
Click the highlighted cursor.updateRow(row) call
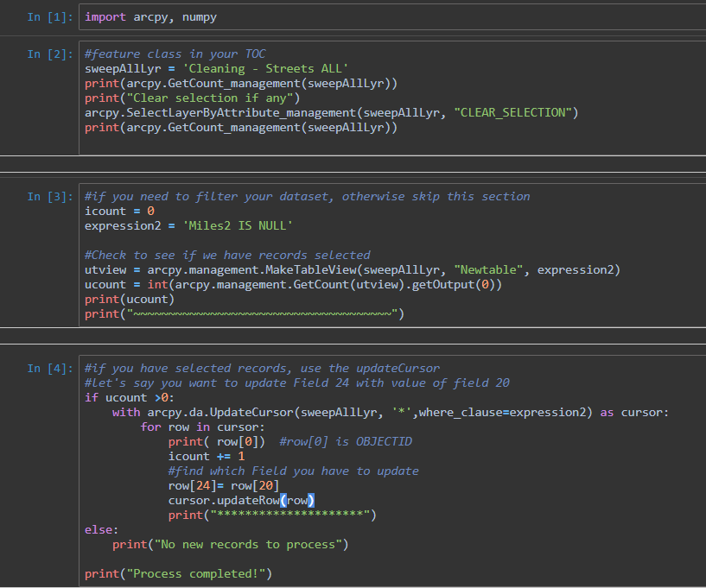pos(240,501)
